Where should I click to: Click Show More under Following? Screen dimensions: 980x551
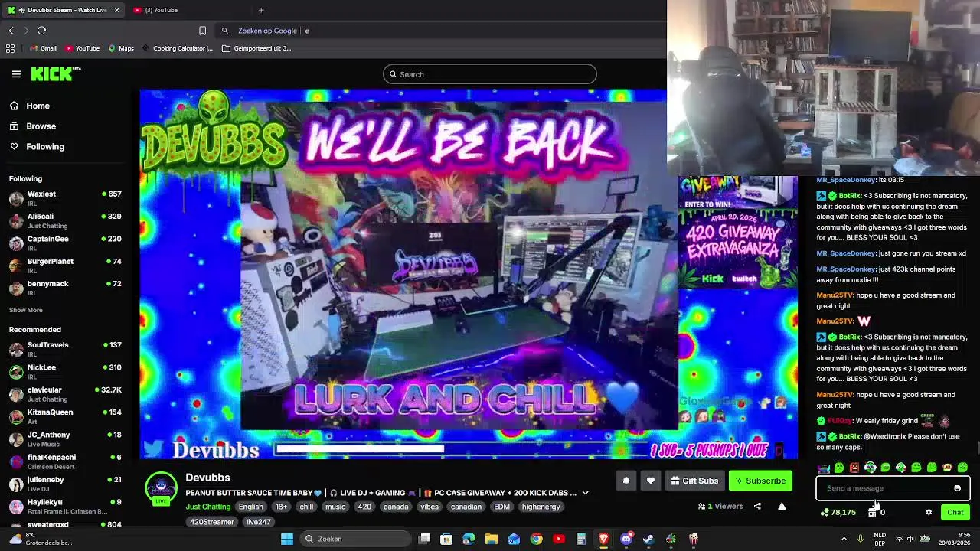point(25,310)
